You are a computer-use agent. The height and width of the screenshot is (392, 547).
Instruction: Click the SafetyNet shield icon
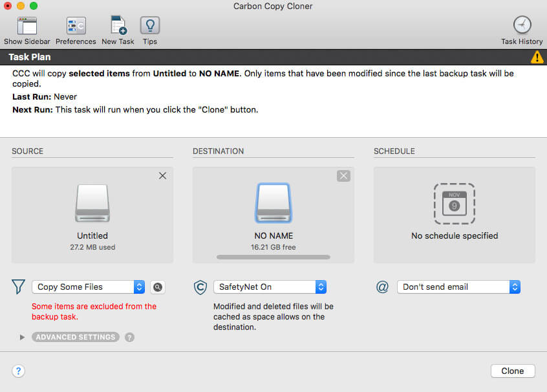tap(200, 287)
